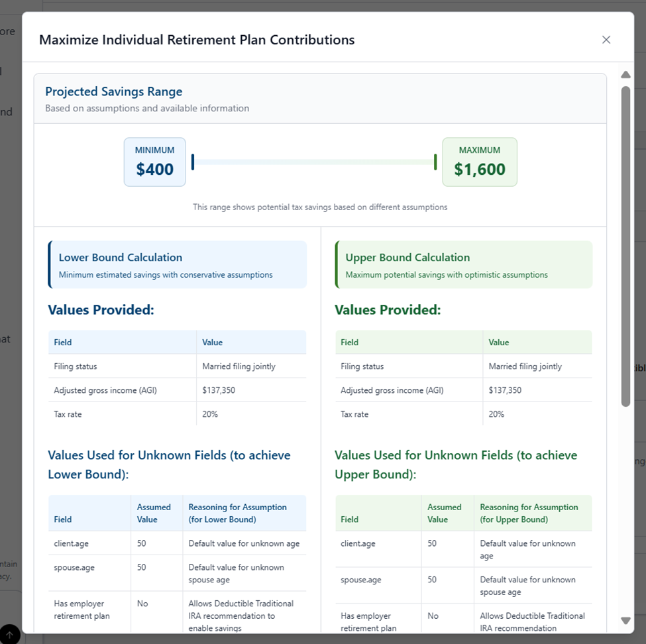This screenshot has width=646, height=644.
Task: Close the retirement plan contributions dialog
Action: point(606,40)
